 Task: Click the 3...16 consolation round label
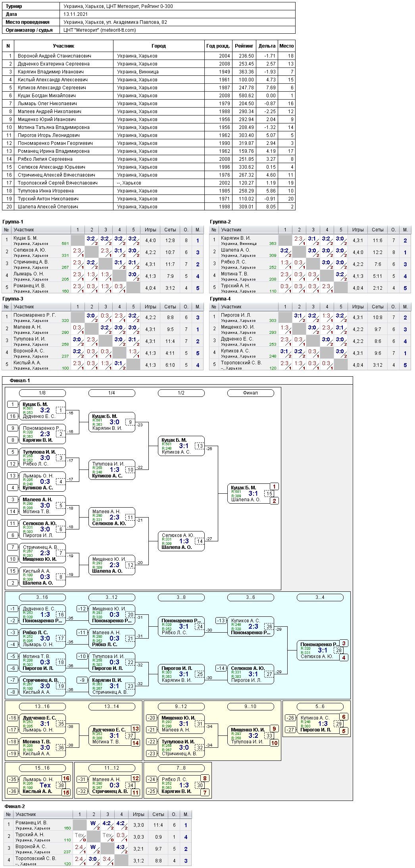[x=42, y=597]
